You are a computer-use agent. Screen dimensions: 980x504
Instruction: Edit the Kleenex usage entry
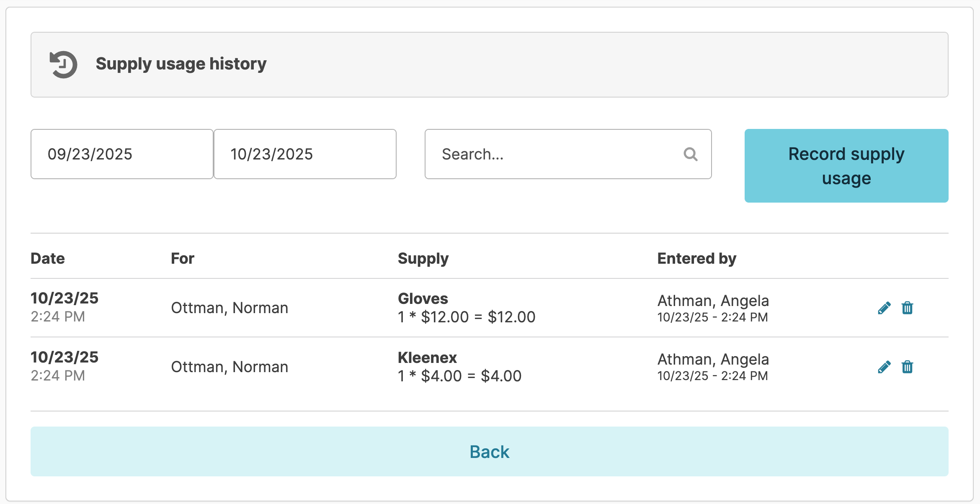[884, 367]
